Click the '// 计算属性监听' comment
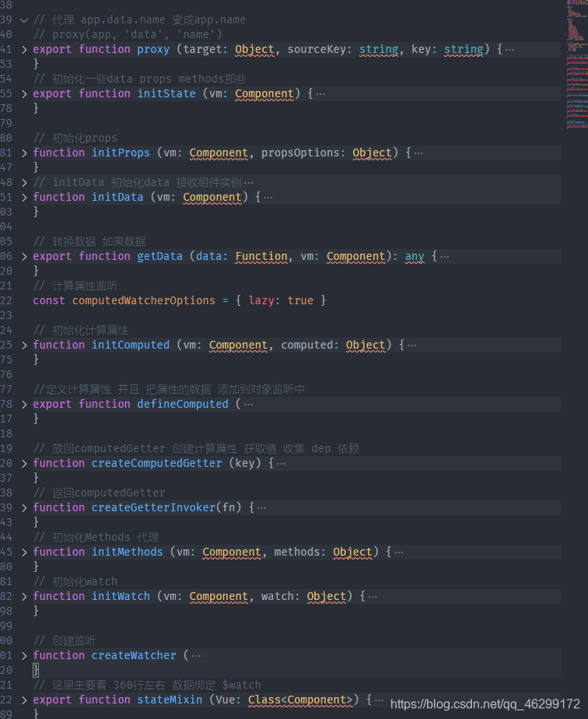The image size is (588, 719). pos(75,286)
